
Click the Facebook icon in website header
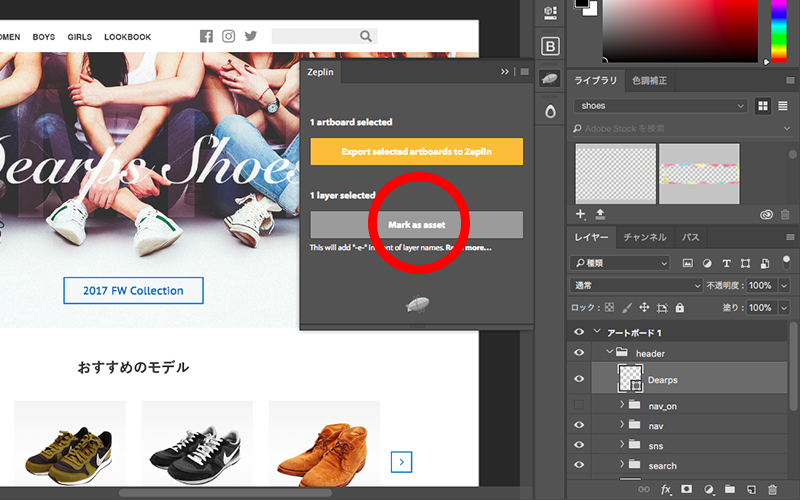206,37
